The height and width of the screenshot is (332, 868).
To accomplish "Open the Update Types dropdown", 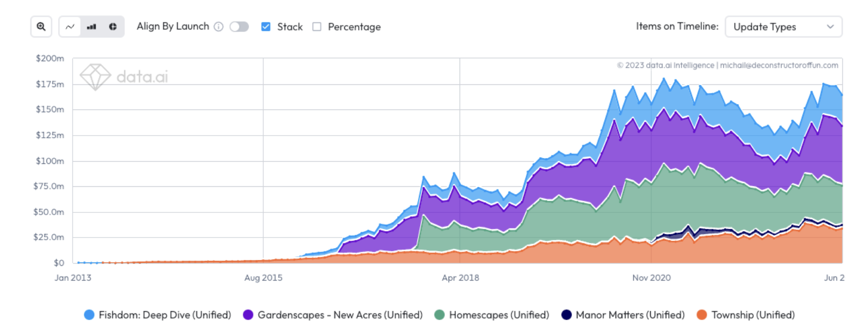I will tap(784, 27).
